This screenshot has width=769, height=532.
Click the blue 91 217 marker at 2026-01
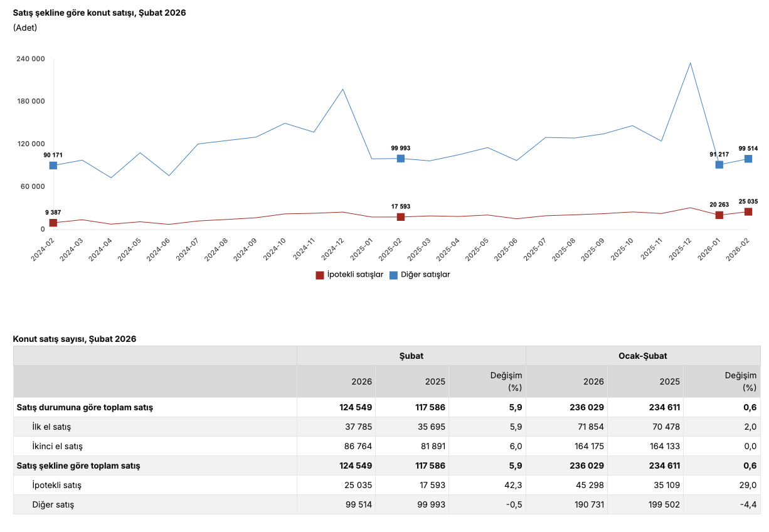click(x=719, y=165)
